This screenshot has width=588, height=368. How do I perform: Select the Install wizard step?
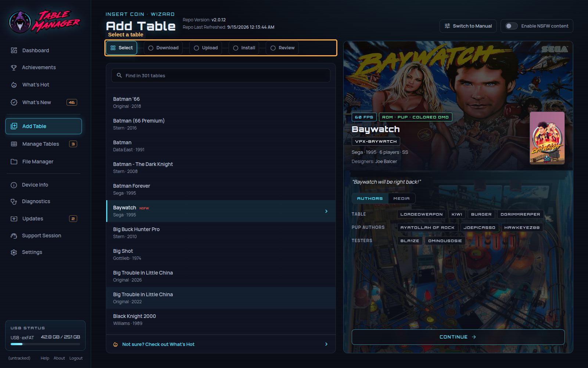[x=244, y=48]
